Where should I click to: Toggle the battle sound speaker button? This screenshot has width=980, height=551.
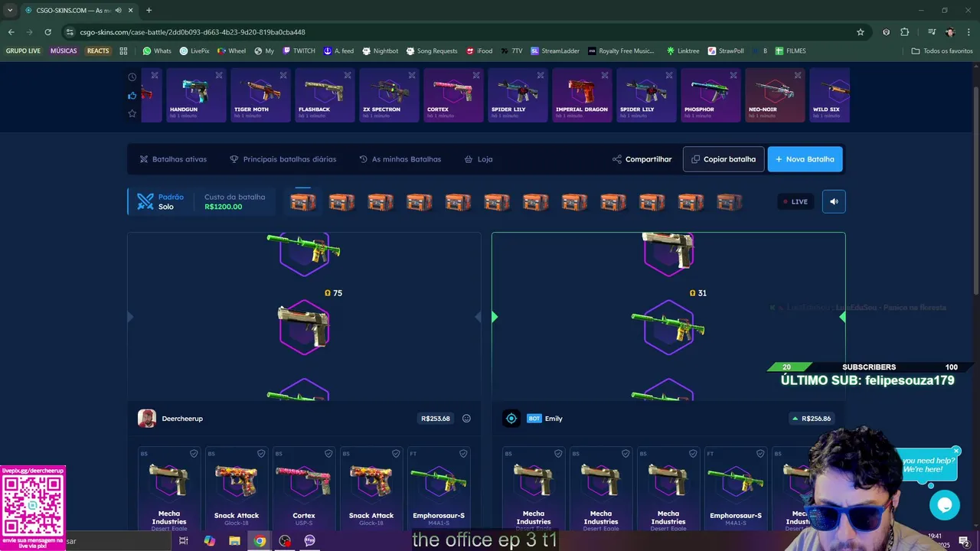(x=834, y=201)
